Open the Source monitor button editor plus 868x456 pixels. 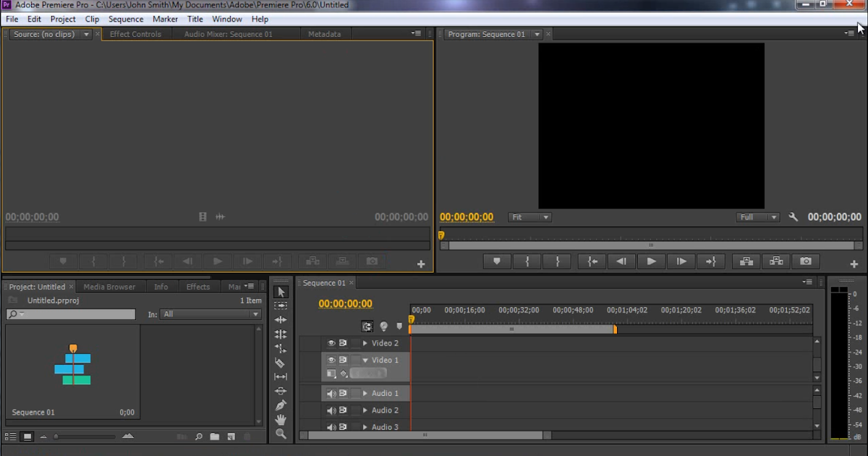(x=421, y=264)
